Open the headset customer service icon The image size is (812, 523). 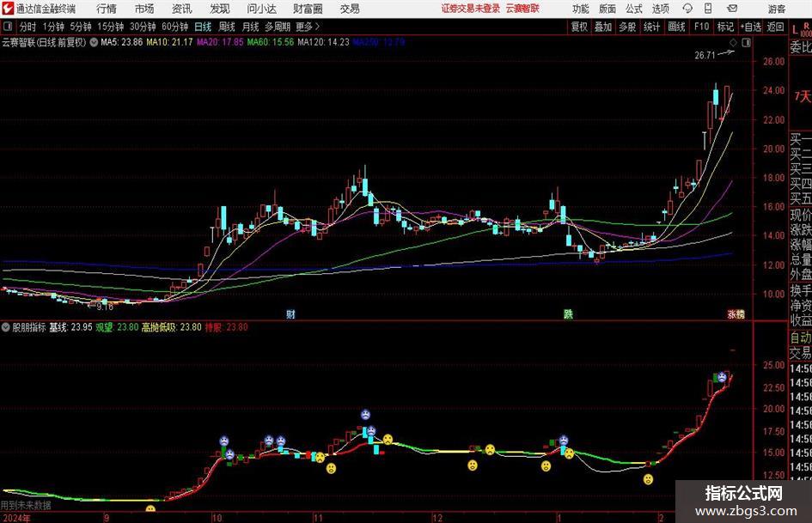click(x=687, y=9)
